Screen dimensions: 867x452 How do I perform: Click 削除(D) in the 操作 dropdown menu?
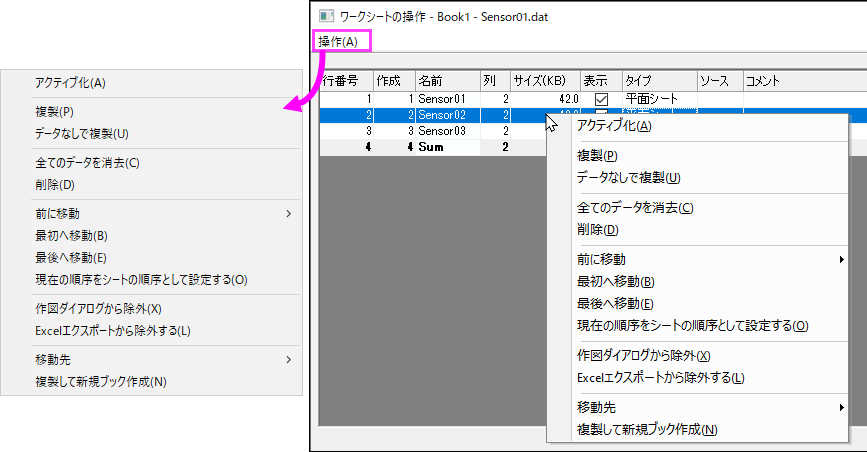pos(55,185)
